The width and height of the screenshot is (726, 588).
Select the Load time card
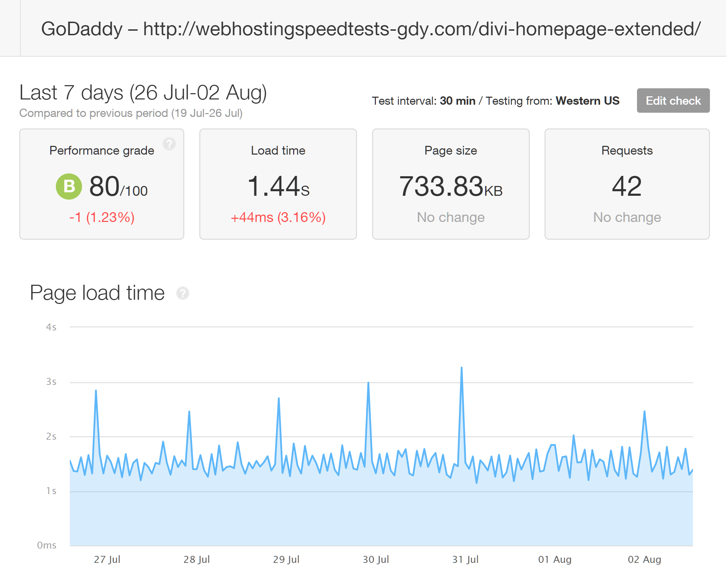[x=278, y=184]
